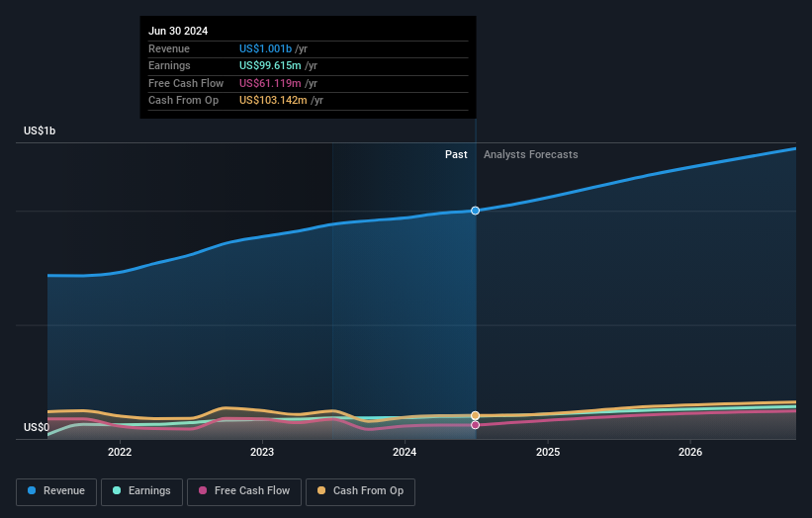Click the 2023 x-axis label
Viewport: 812px width, 518px height.
pyautogui.click(x=262, y=452)
